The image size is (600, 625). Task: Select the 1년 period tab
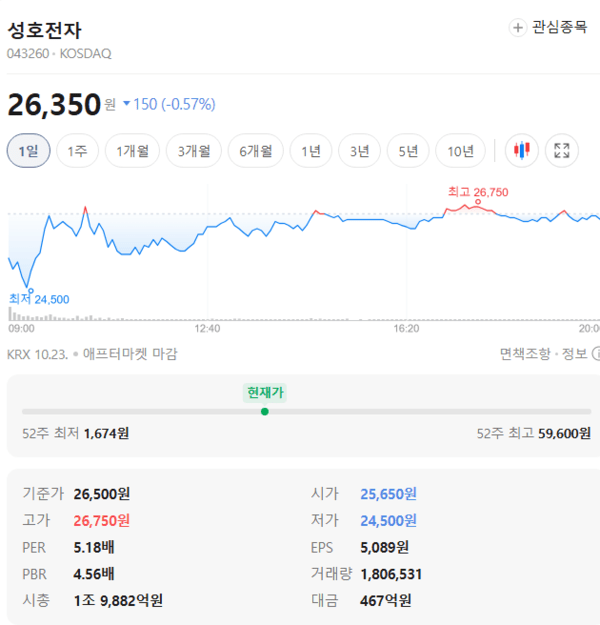click(x=311, y=151)
